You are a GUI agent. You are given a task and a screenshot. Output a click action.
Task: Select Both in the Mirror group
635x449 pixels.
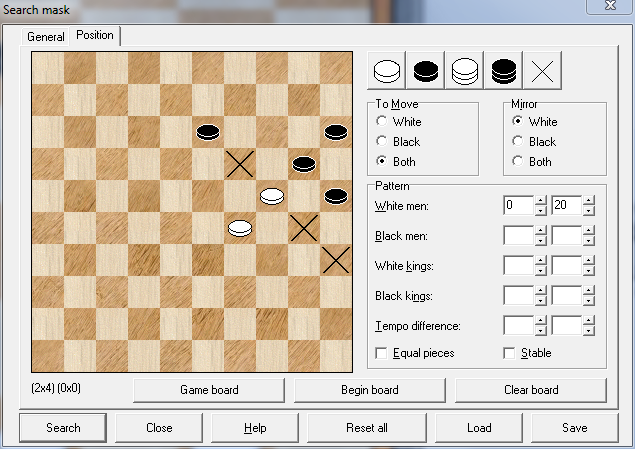click(x=517, y=162)
